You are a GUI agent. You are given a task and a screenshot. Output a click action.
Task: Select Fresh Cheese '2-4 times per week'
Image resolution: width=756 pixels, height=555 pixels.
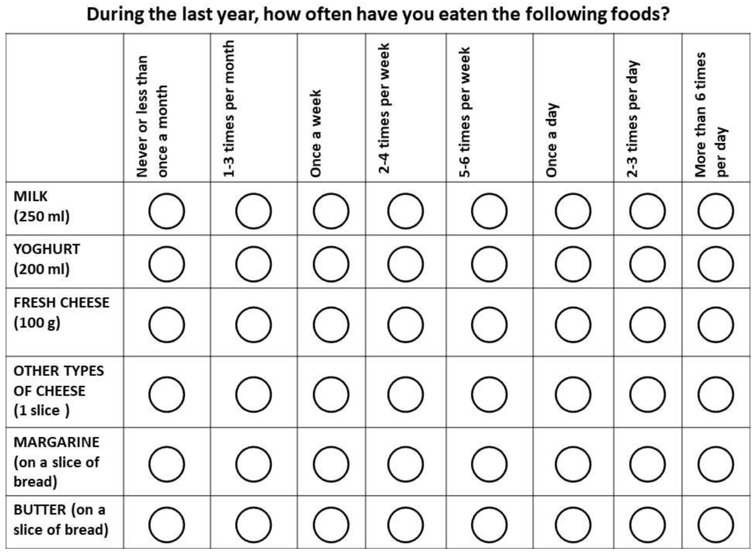tap(406, 325)
